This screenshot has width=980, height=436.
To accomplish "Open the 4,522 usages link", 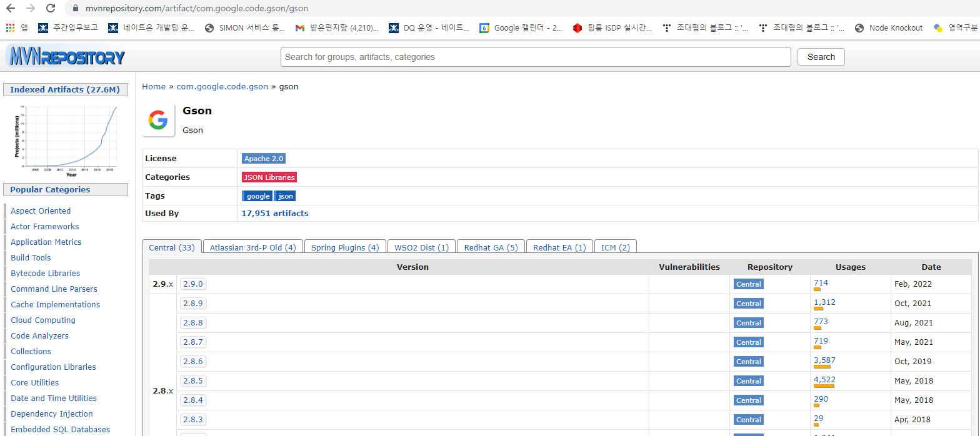I will [824, 380].
